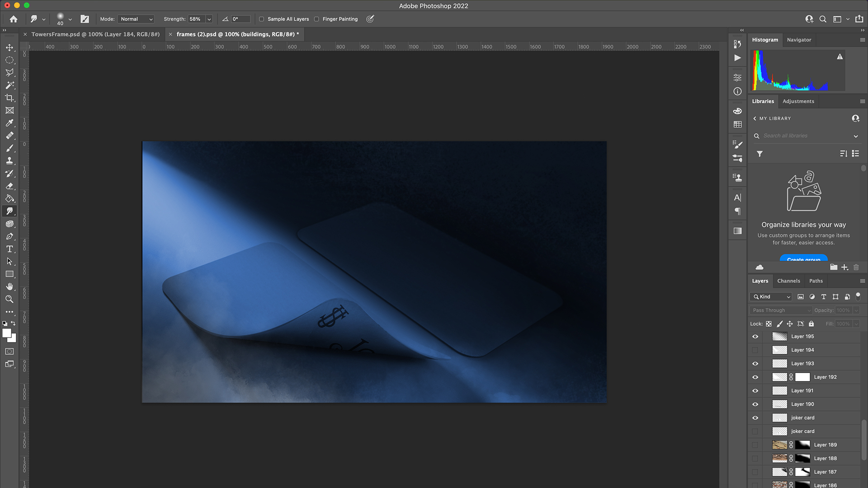The image size is (868, 488).
Task: Open the Kind layer filter dropdown
Action: coord(771,297)
